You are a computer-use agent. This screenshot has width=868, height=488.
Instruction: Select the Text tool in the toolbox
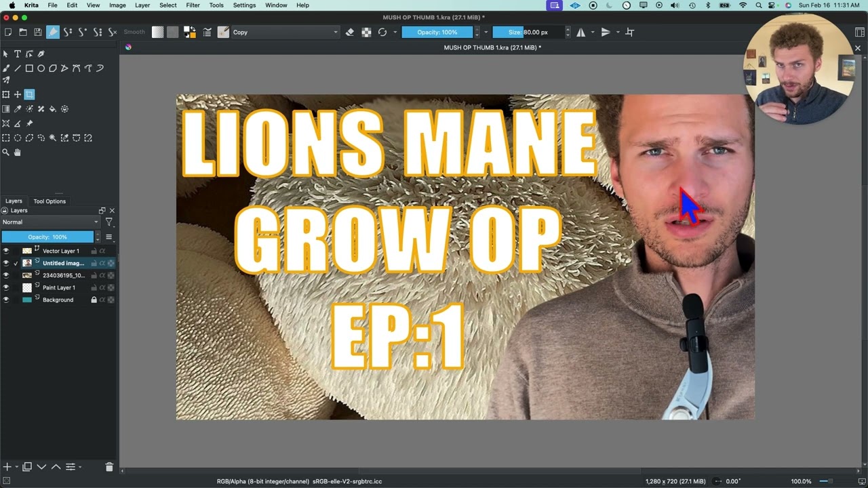18,54
